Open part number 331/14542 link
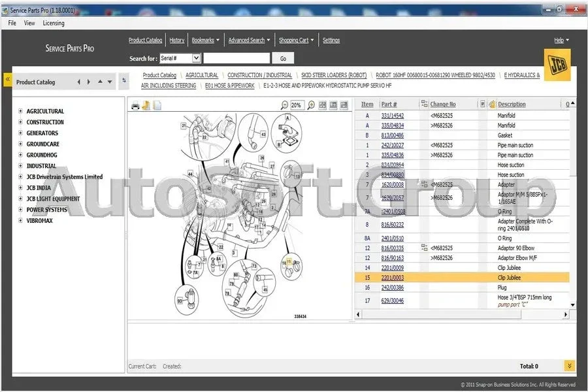The height and width of the screenshot is (392, 588). pos(392,116)
